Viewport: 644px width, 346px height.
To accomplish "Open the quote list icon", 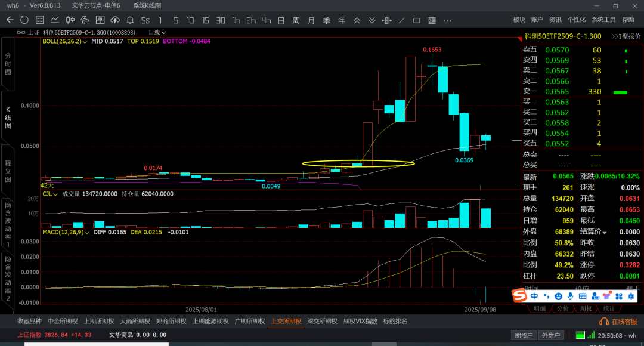I will point(40,20).
